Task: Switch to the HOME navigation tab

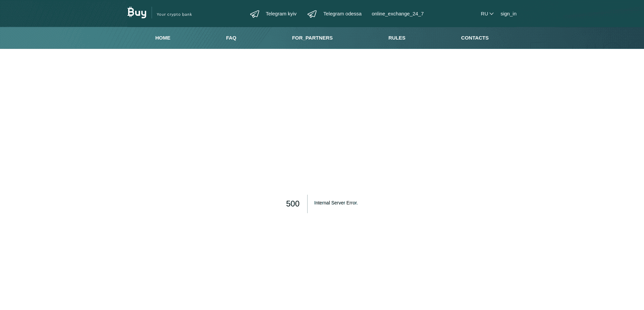Action: coord(163,38)
